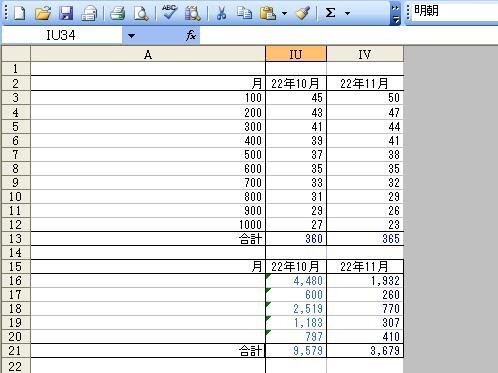Expand the Paste options arrow
498x373 pixels.
pyautogui.click(x=284, y=13)
